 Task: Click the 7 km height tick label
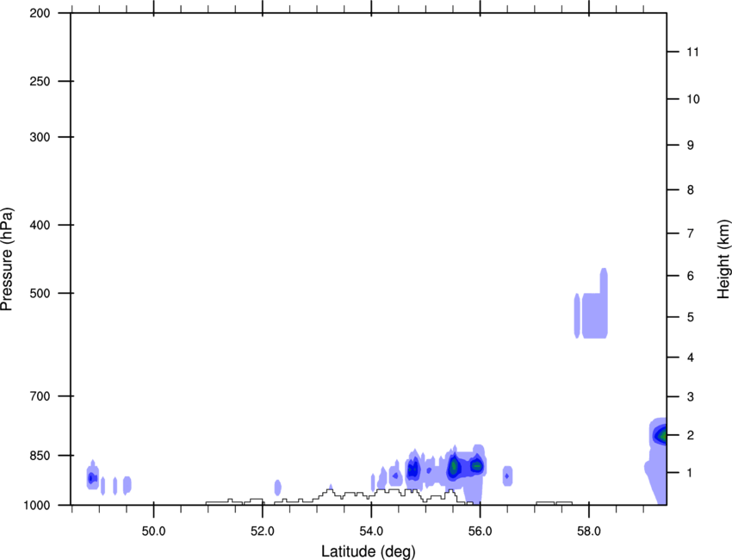691,233
